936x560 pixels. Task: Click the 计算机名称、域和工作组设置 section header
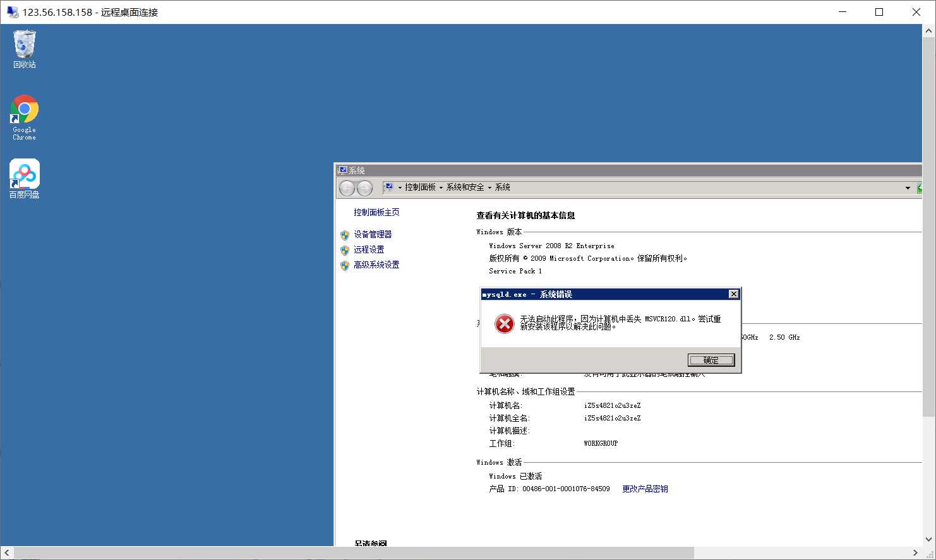click(x=525, y=391)
